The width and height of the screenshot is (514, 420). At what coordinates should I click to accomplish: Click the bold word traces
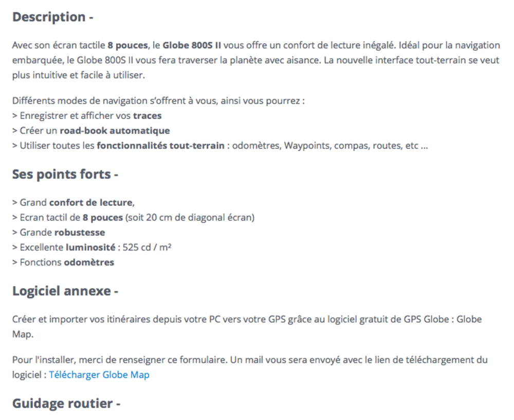tap(147, 116)
